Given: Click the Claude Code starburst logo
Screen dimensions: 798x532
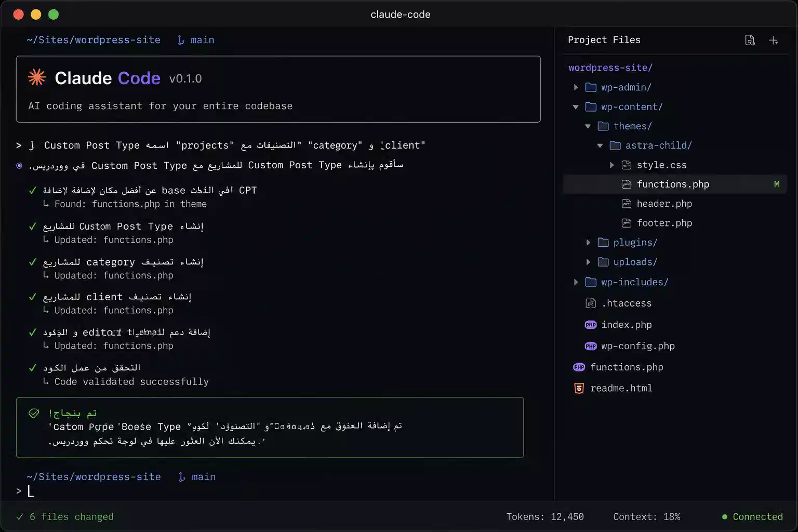Looking at the screenshot, I should 37,77.
